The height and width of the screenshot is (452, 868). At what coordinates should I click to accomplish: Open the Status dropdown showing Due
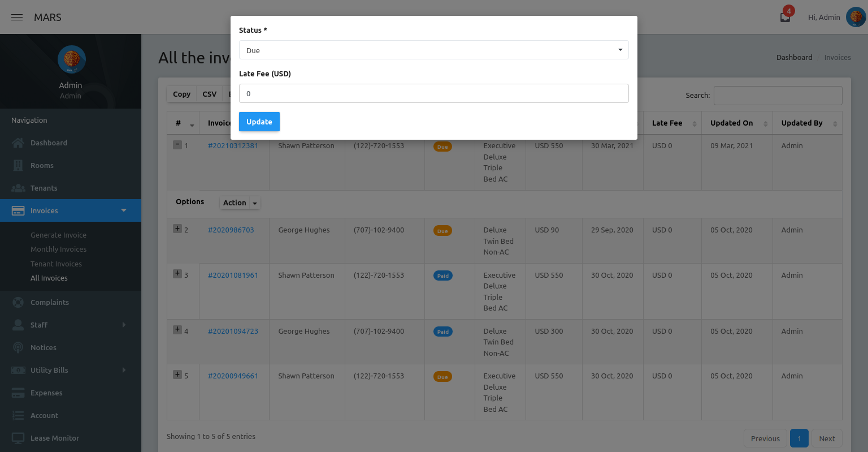434,50
